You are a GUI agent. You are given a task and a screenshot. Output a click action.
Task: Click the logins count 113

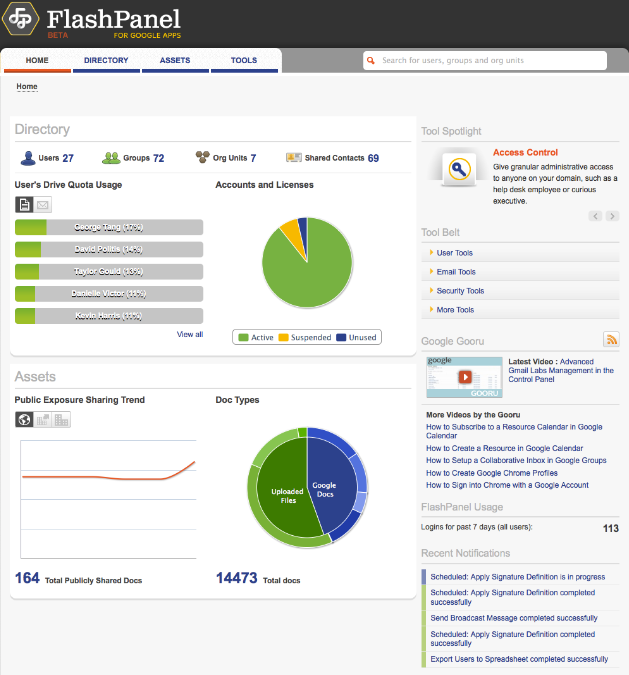click(610, 528)
